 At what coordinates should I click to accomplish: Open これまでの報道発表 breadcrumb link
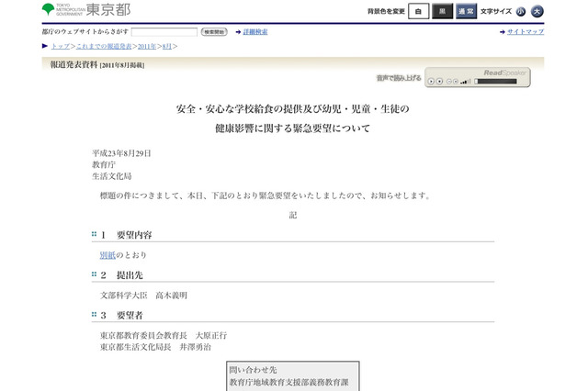[x=104, y=46]
